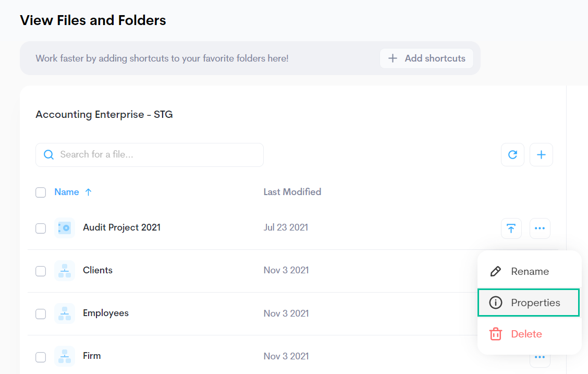Click the Audit Project 2021 folder icon
The width and height of the screenshot is (588, 374).
pos(65,228)
